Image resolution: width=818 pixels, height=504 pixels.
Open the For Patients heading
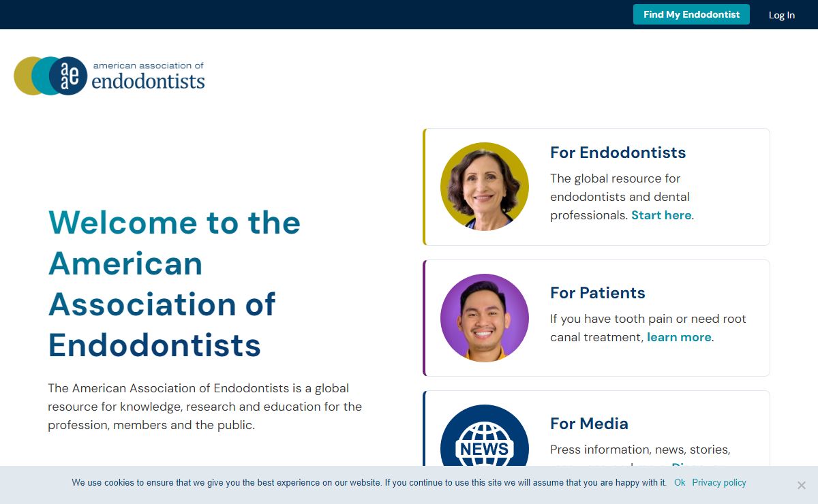point(598,293)
